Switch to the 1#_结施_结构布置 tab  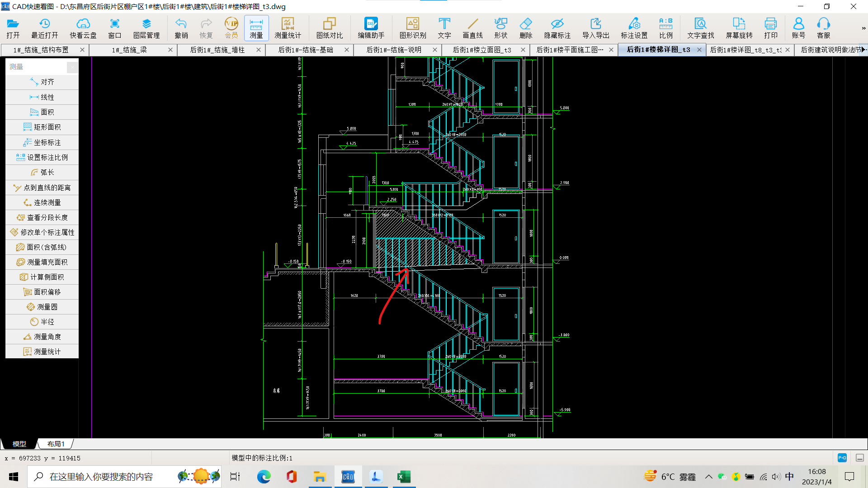[x=41, y=50]
